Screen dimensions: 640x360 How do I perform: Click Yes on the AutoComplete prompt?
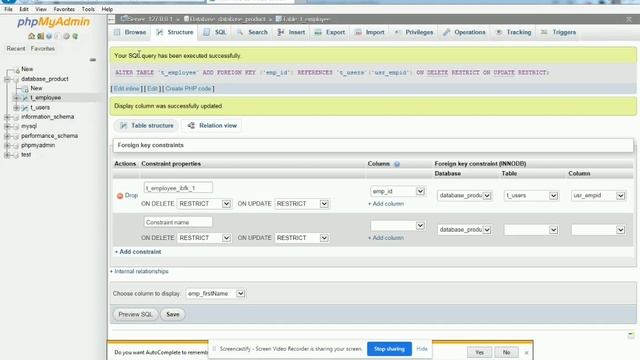479,352
